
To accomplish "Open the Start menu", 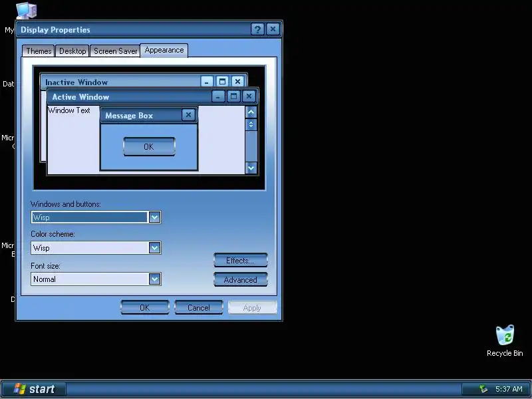I will 34,389.
